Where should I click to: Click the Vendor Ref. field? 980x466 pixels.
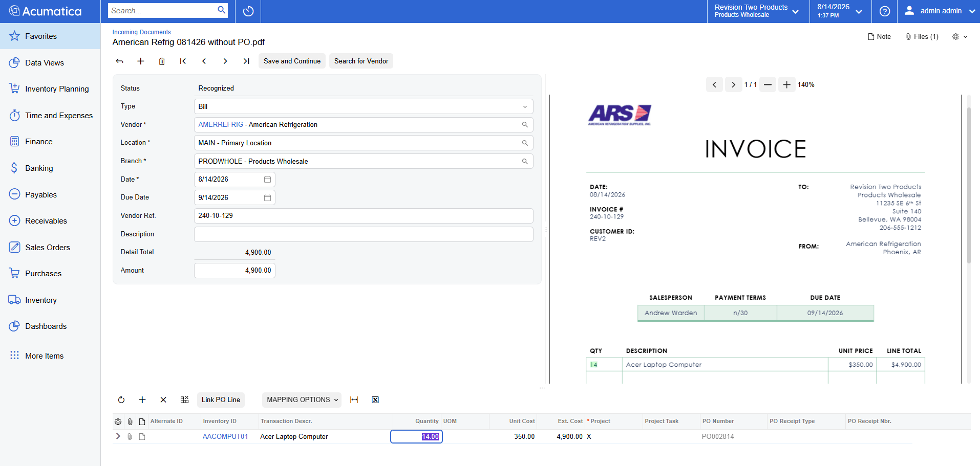tap(364, 216)
